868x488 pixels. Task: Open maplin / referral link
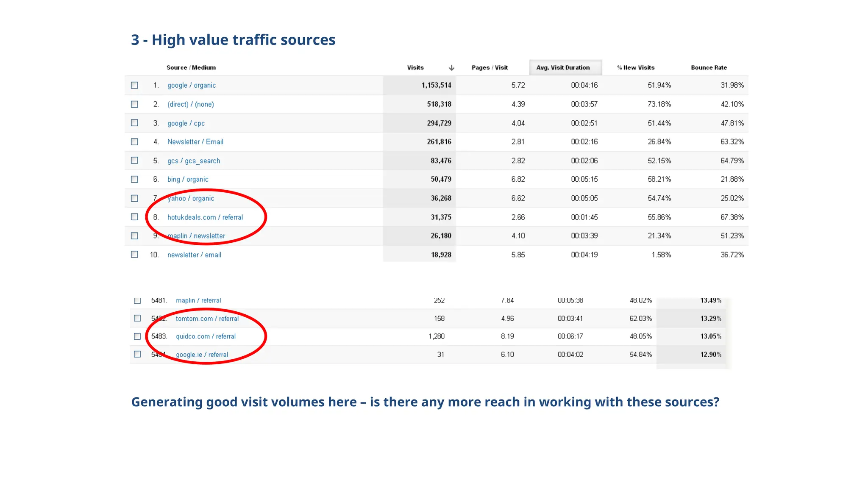[x=198, y=300]
